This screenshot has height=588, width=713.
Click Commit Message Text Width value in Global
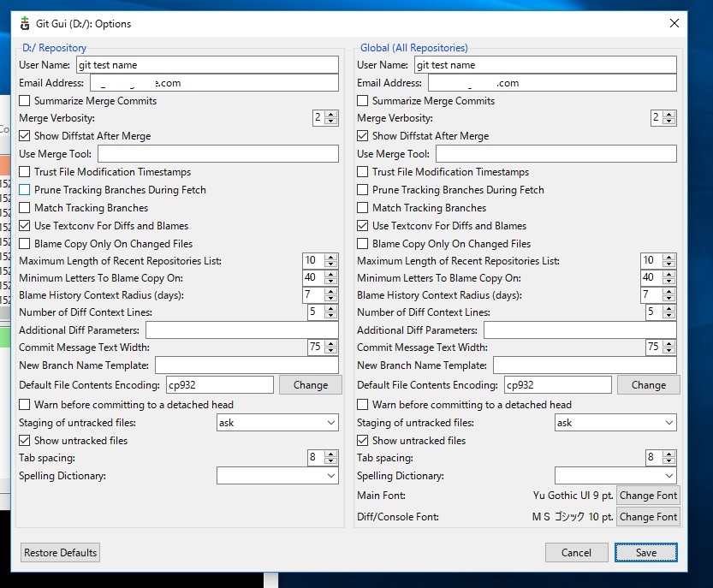tap(654, 347)
